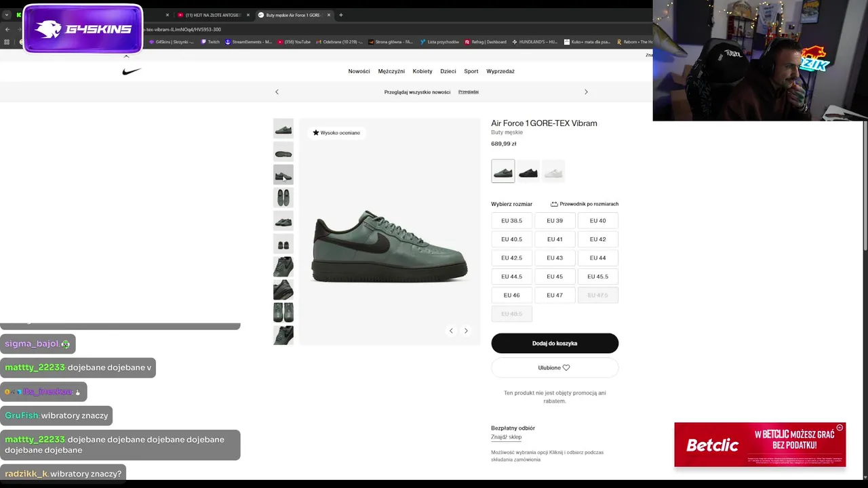
Task: Open HUNDLAND'S bookmark
Action: point(535,42)
